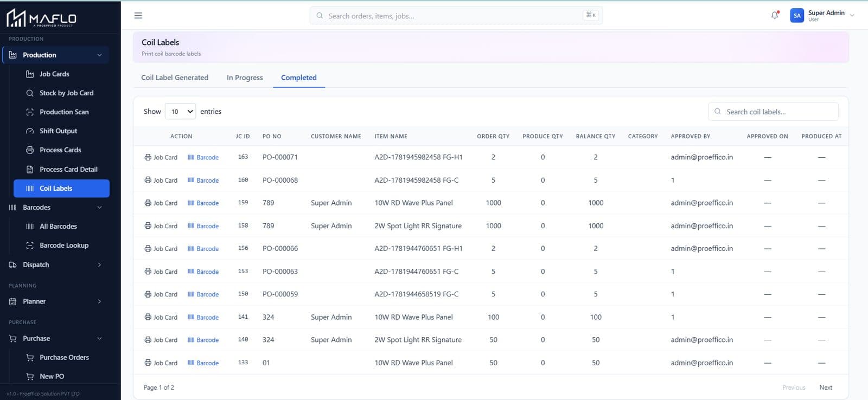The width and height of the screenshot is (868, 400).
Task: Print Job Card for JC 141
Action: click(161, 317)
